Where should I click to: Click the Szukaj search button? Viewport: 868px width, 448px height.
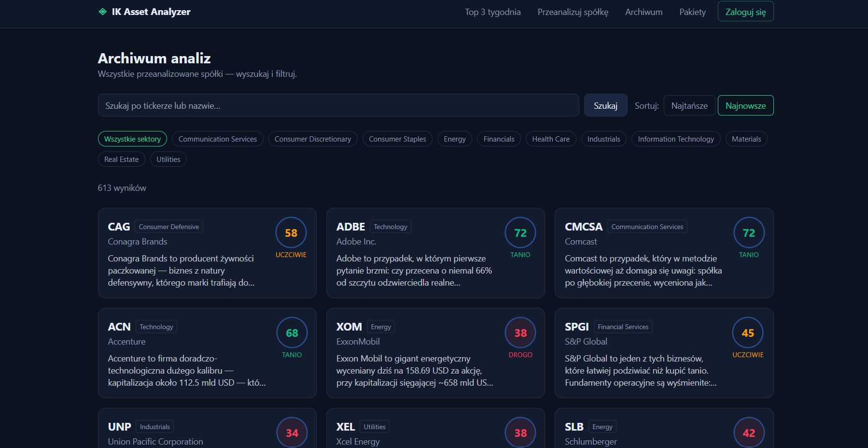tap(605, 105)
